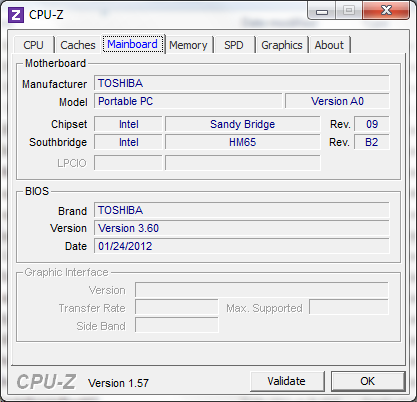The width and height of the screenshot is (417, 402).
Task: Click the Transfer Rate field
Action: tap(177, 308)
